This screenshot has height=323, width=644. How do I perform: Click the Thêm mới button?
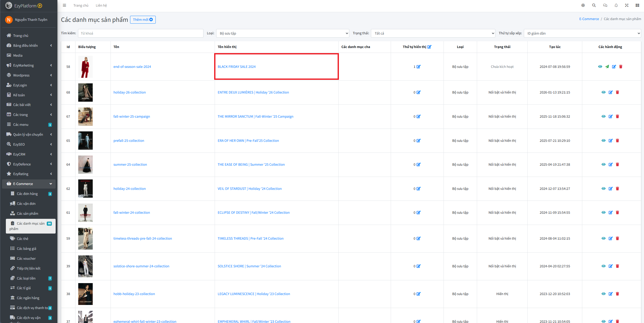(143, 20)
